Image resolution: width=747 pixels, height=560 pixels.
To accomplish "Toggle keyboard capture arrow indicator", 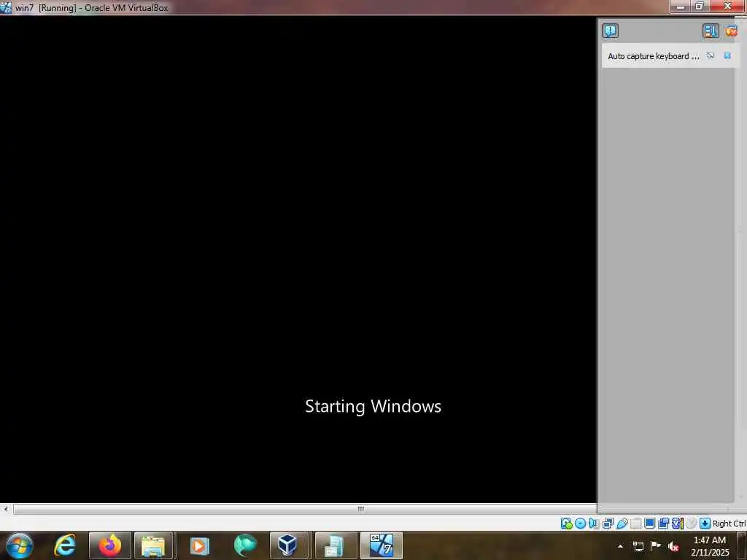I will coord(705,524).
